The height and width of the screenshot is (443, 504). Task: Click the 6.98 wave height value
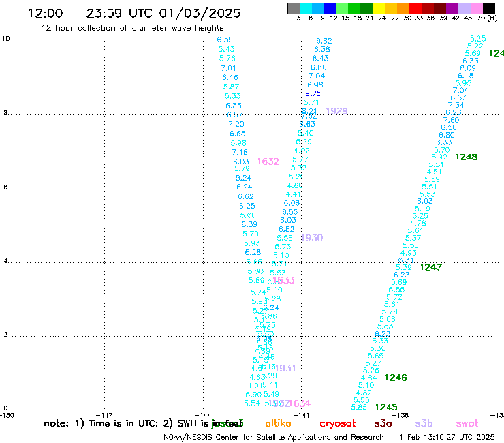[315, 85]
